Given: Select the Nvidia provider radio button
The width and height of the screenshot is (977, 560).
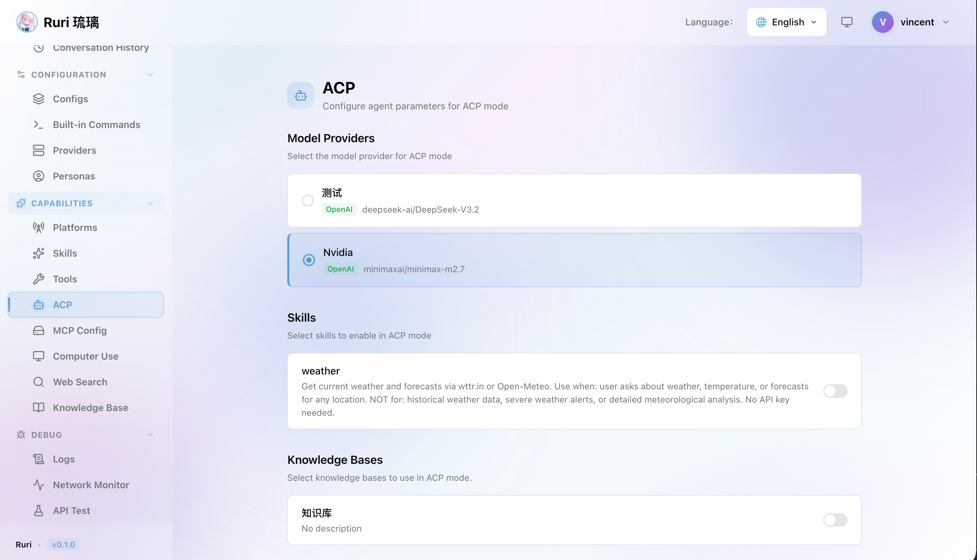Looking at the screenshot, I should 309,260.
